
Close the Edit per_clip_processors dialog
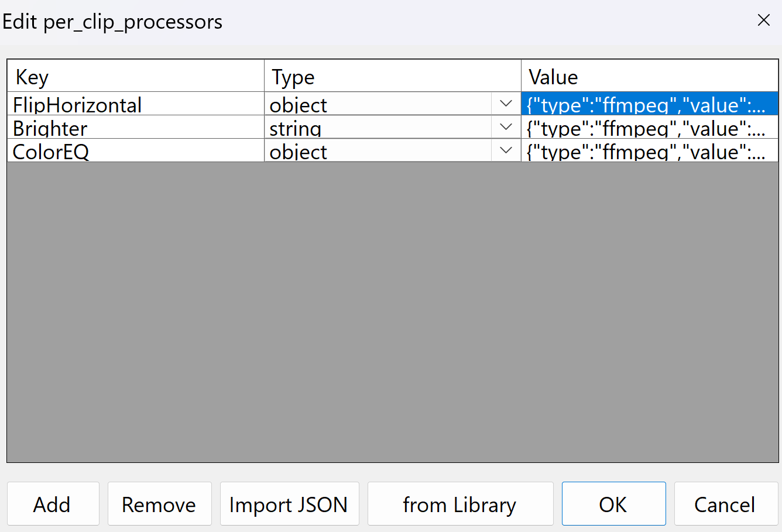click(x=763, y=20)
